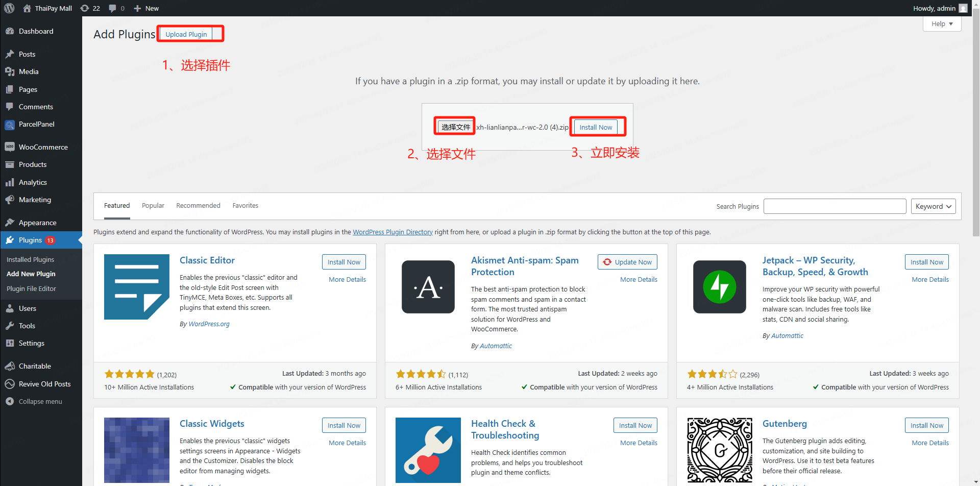Image resolution: width=980 pixels, height=486 pixels.
Task: Click the Appearance paintbrush icon
Action: click(10, 223)
